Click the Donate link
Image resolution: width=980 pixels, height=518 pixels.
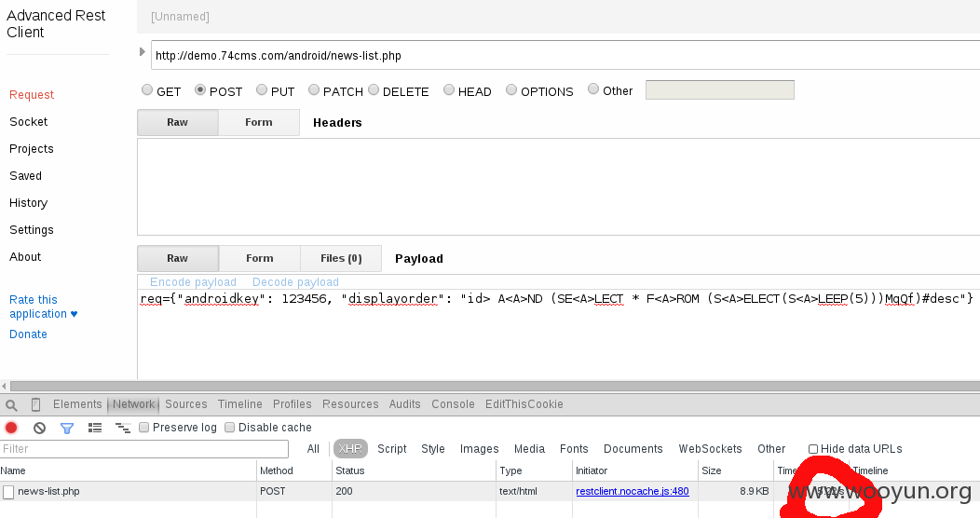click(28, 334)
